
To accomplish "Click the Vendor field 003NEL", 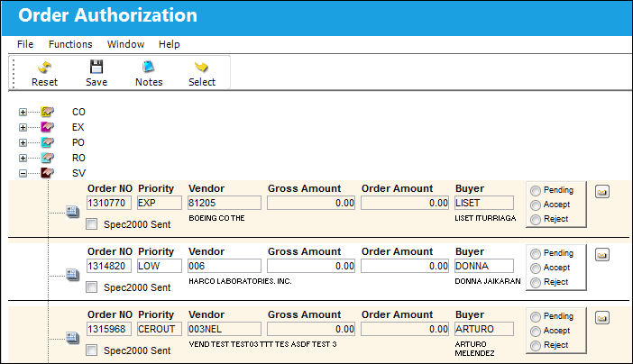I will tap(225, 329).
